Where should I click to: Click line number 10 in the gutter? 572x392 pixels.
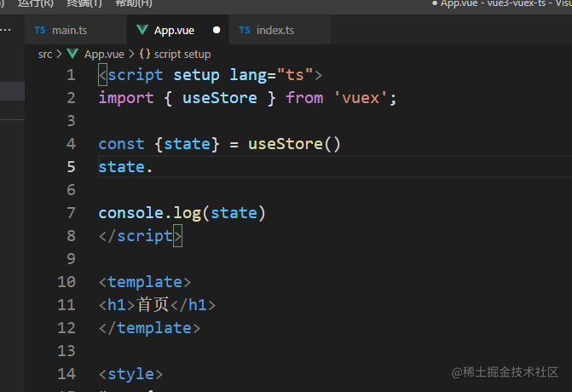66,282
